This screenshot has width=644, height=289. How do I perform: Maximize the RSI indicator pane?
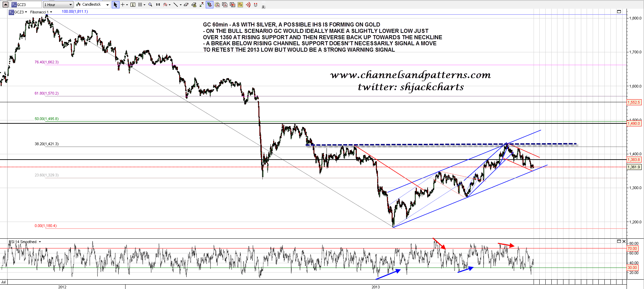click(x=619, y=241)
